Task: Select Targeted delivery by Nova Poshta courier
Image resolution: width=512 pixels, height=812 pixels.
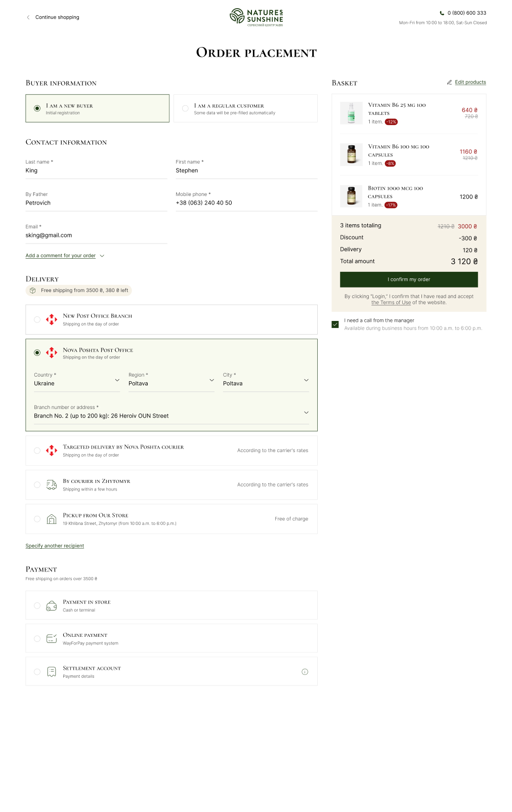Action: tap(37, 451)
